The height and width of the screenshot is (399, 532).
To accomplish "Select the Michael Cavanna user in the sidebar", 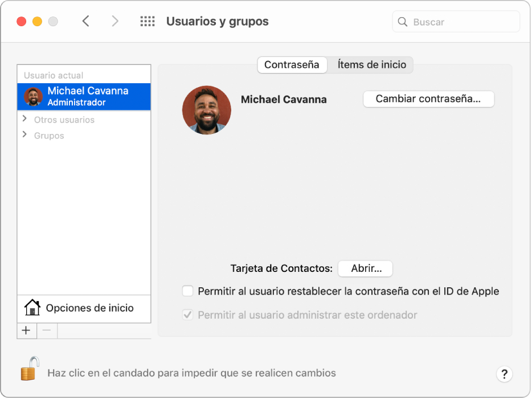I will point(84,97).
